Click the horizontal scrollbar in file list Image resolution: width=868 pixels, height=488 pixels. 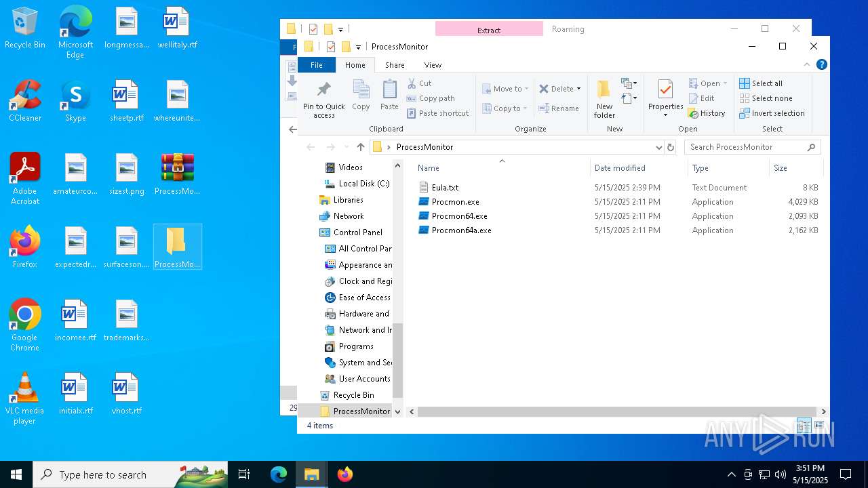[x=616, y=411]
